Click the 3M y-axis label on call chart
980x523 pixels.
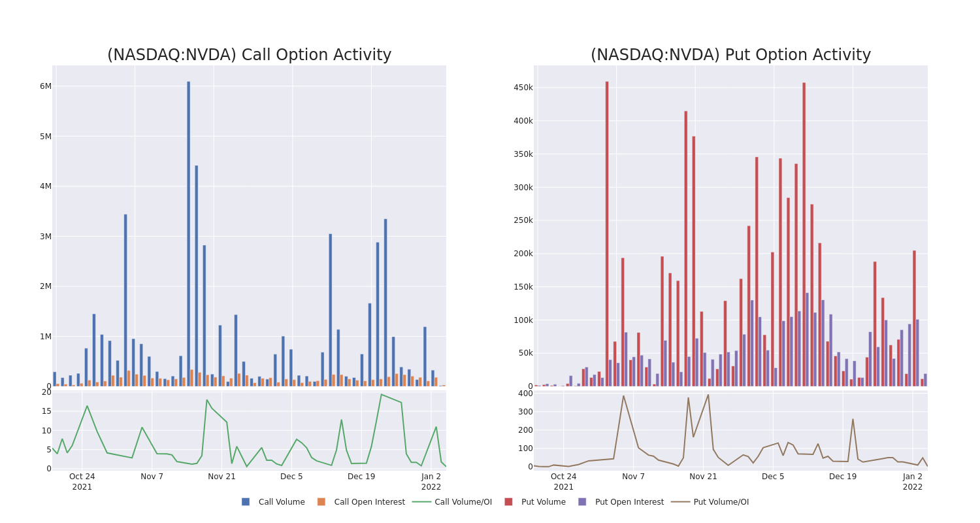(46, 237)
